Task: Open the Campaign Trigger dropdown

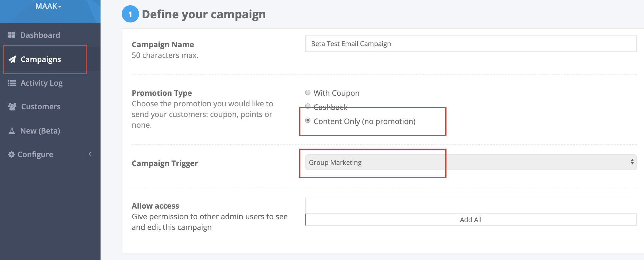Action: pos(471,162)
